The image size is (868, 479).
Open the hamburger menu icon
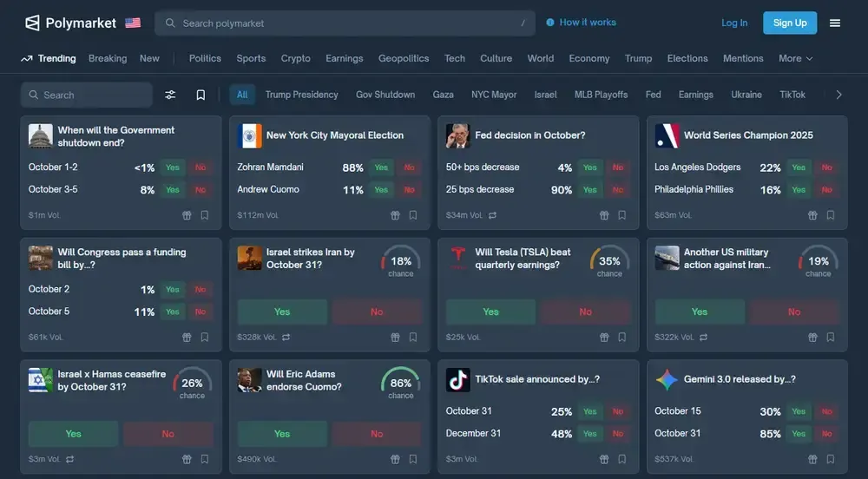click(x=835, y=23)
